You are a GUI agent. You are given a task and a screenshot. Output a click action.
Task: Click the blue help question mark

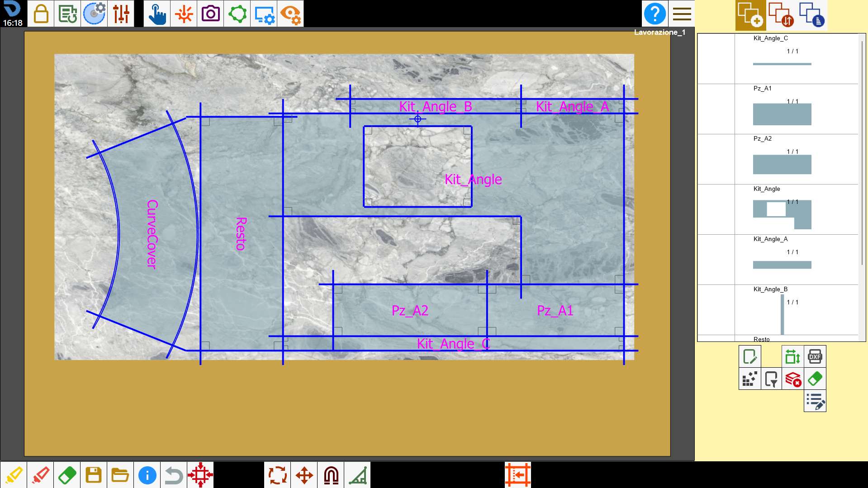[655, 14]
